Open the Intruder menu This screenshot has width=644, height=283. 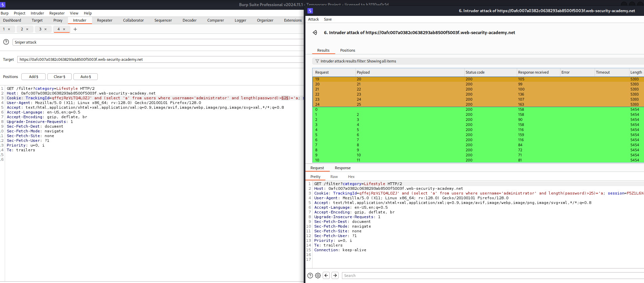(x=37, y=13)
